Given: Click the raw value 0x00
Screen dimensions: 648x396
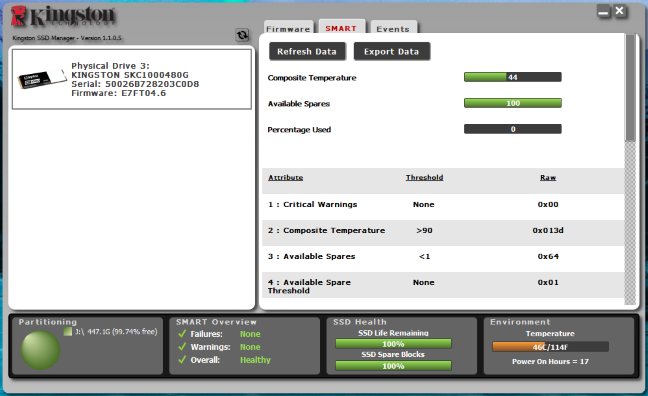Looking at the screenshot, I should point(548,204).
